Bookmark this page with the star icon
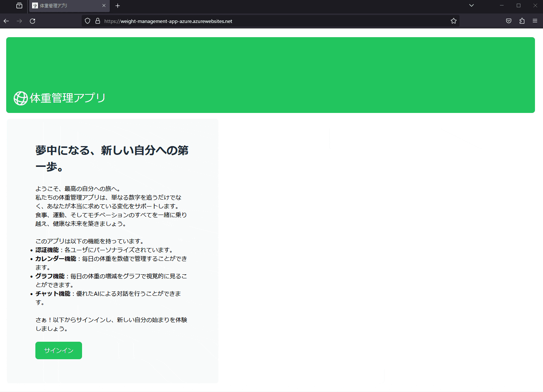 click(453, 21)
